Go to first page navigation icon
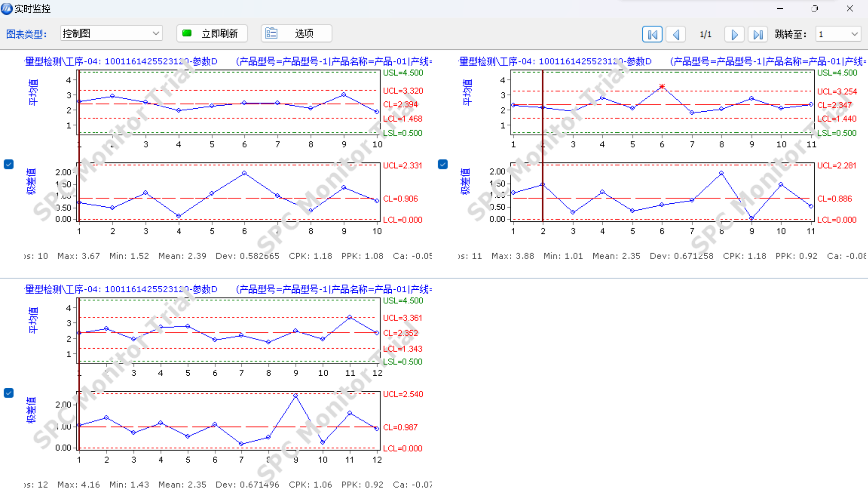Image resolution: width=868 pixels, height=503 pixels. pyautogui.click(x=652, y=34)
